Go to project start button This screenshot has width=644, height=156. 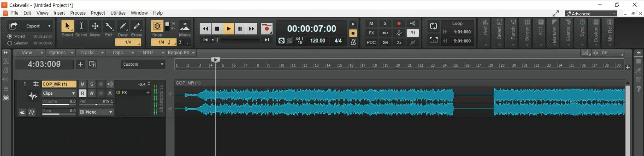coord(205,40)
